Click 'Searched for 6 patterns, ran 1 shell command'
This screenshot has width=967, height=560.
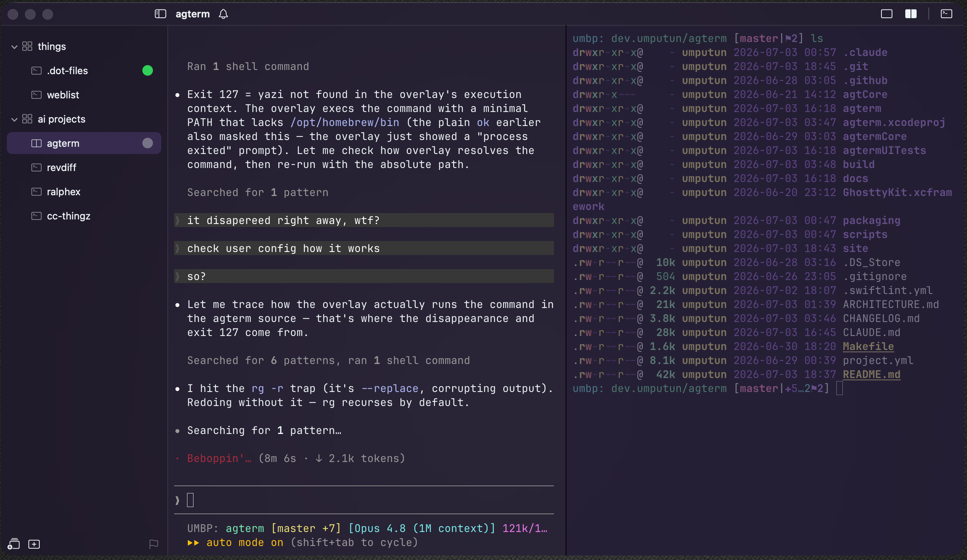click(x=329, y=360)
